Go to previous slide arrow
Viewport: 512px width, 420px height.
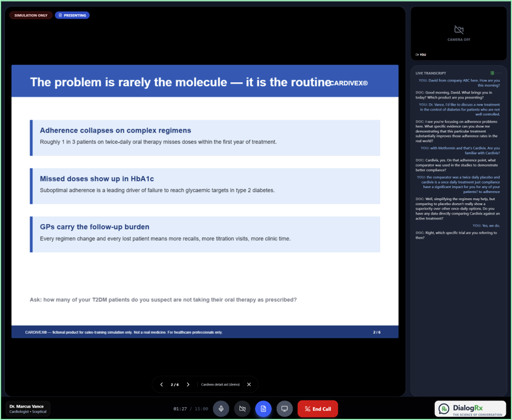click(x=161, y=384)
